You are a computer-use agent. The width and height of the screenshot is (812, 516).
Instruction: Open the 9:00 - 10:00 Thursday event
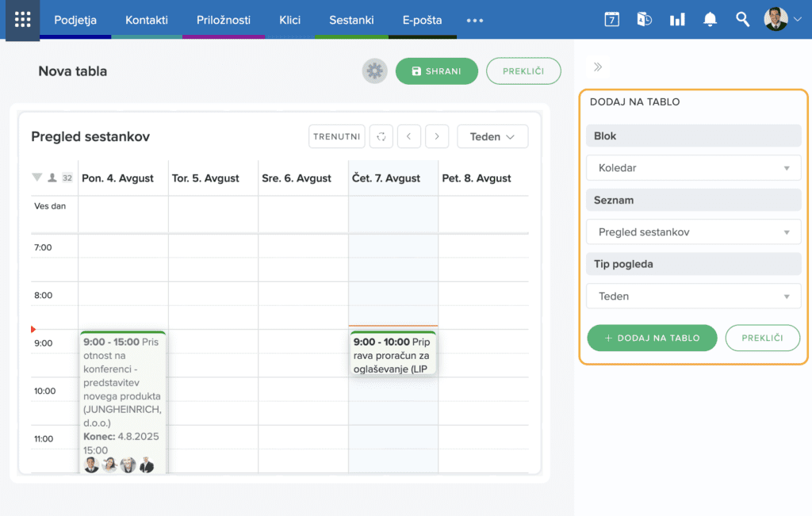tap(393, 354)
